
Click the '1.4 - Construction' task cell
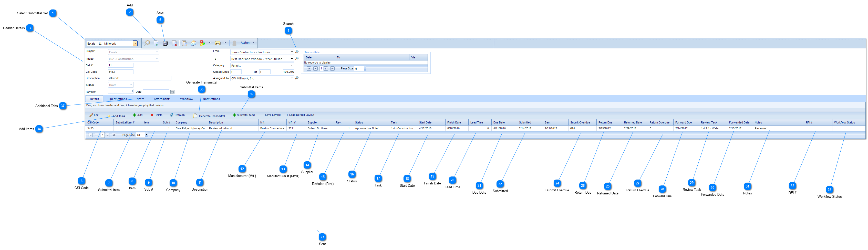click(x=403, y=128)
